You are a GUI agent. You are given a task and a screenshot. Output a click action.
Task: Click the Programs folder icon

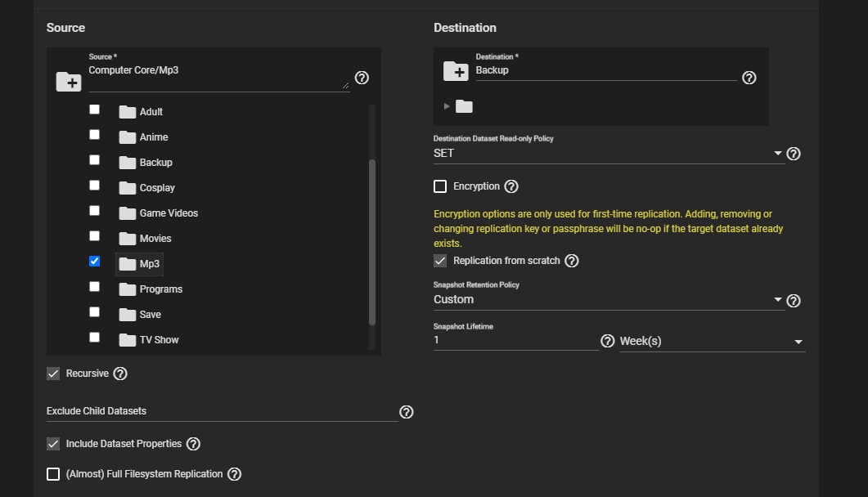pyautogui.click(x=128, y=289)
